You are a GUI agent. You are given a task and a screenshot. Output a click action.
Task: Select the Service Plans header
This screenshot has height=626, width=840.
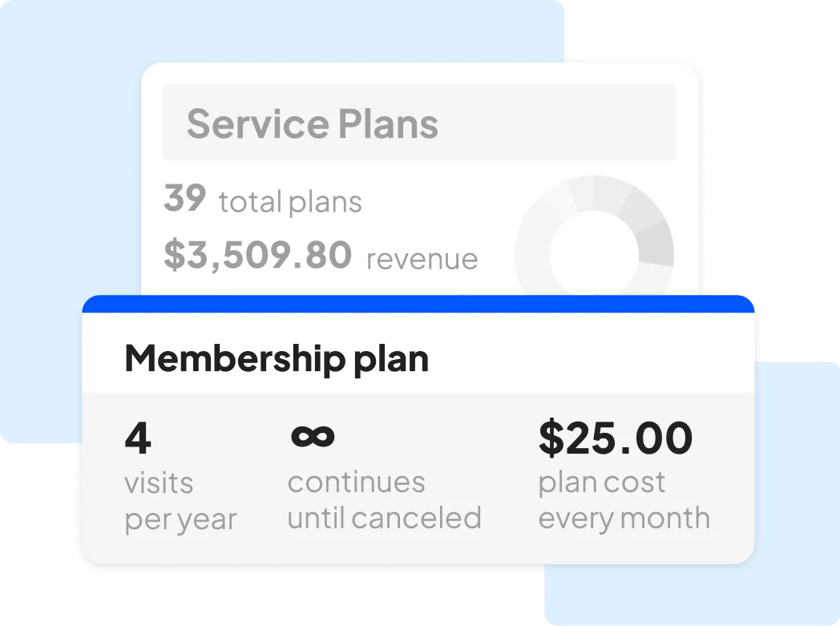313,123
